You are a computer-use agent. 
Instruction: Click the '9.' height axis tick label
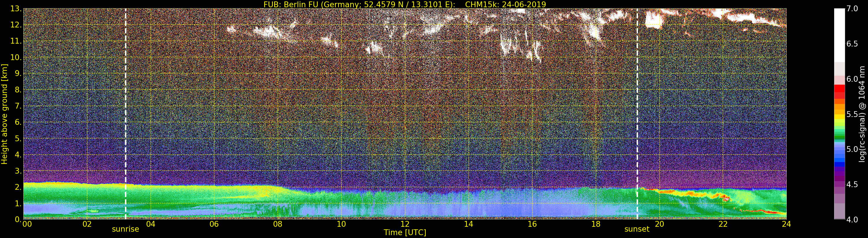(18, 73)
